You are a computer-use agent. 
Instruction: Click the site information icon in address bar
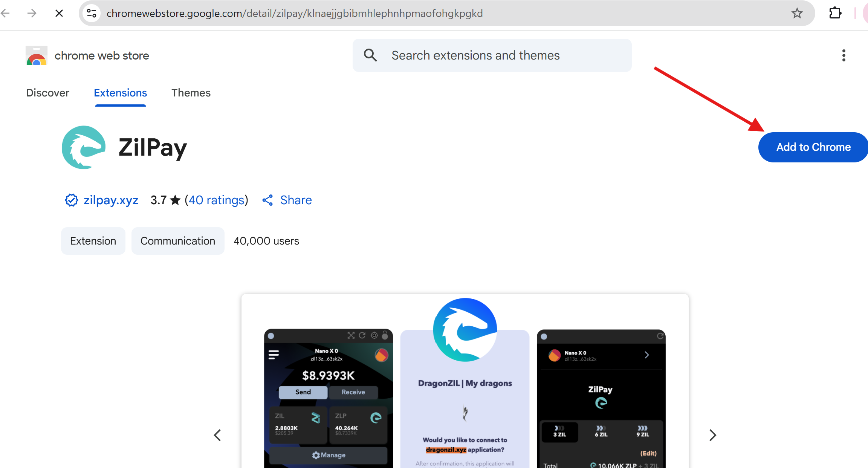pyautogui.click(x=92, y=14)
